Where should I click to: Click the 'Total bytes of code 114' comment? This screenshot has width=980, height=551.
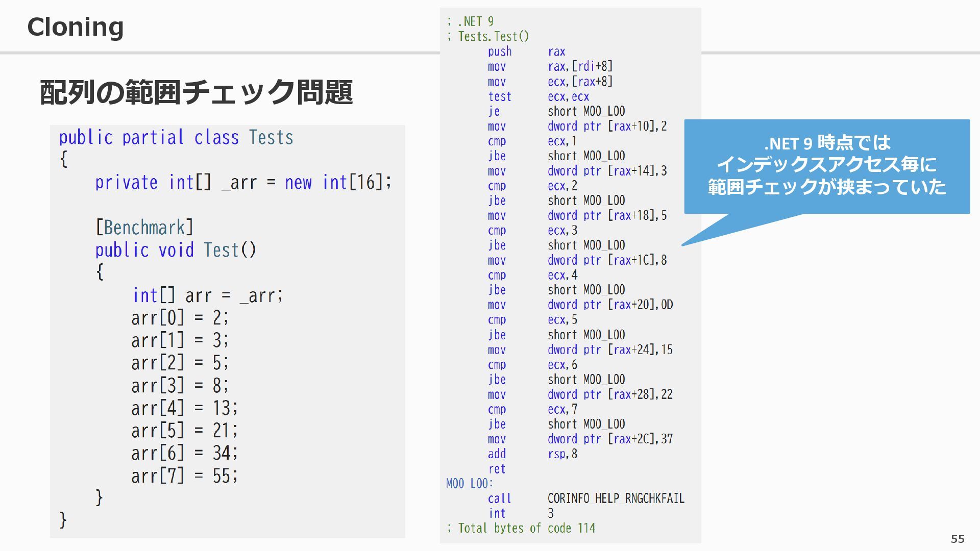(522, 529)
